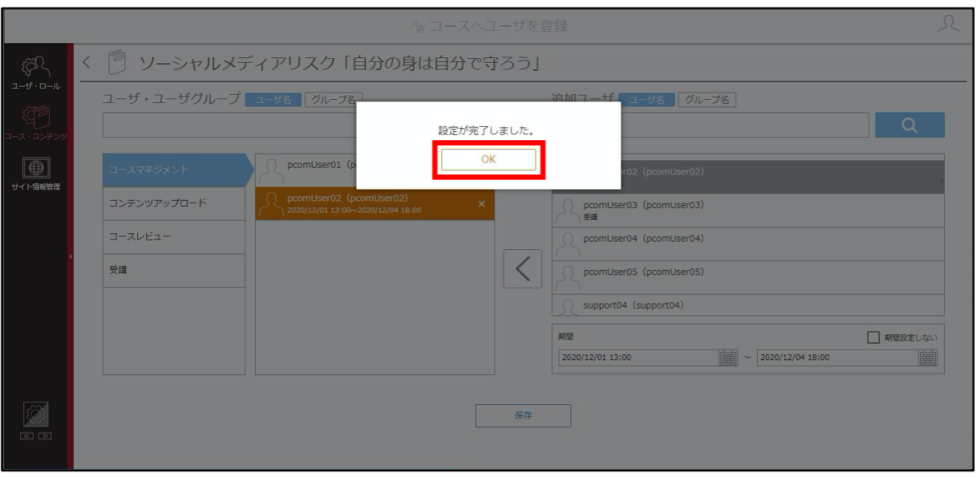This screenshot has height=478, width=980.
Task: Go back with the left chevron by course title
Action: [86, 63]
